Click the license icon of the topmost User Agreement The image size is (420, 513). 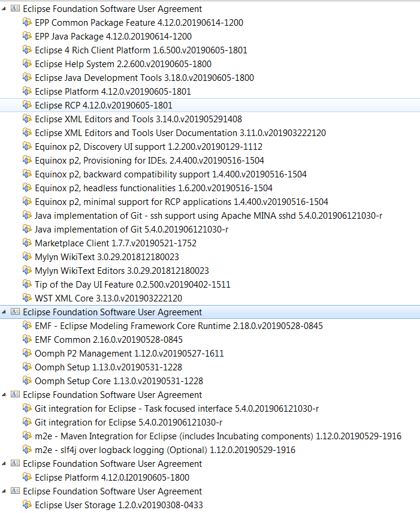16,9
